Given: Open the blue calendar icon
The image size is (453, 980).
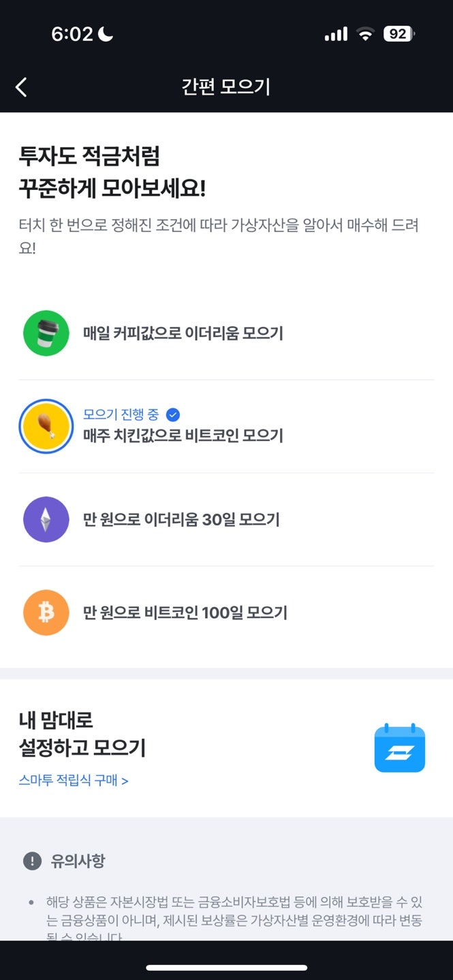Looking at the screenshot, I should tap(400, 747).
